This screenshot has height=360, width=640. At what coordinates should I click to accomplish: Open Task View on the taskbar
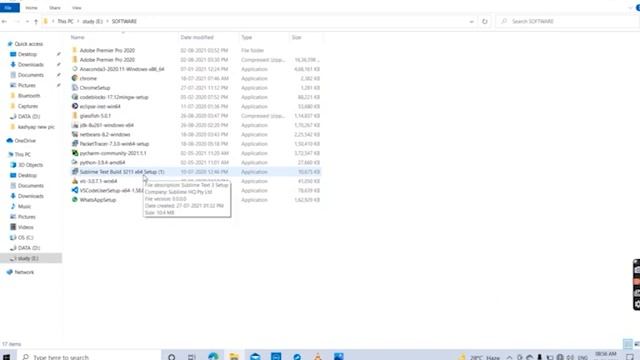[x=191, y=357]
